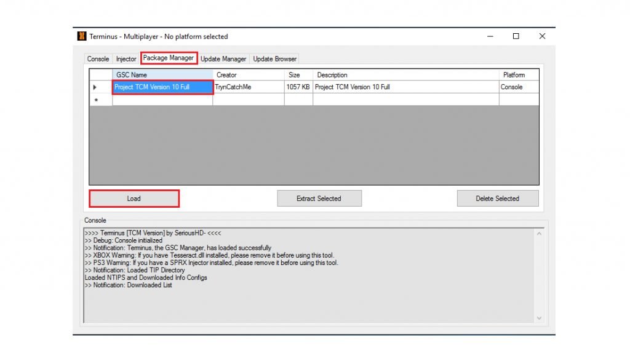Screen dimensions: 630x364
Task: Minimize the Terminus window
Action: (490, 36)
